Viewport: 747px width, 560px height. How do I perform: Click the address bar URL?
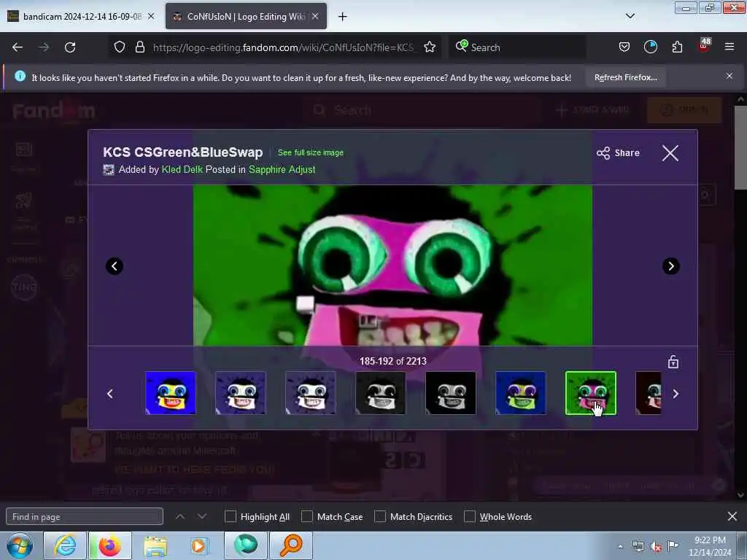point(284,47)
